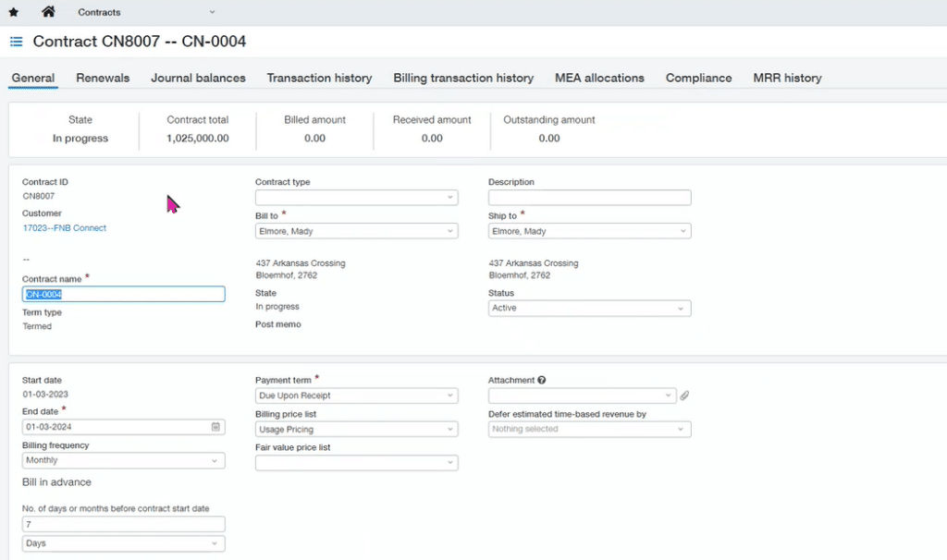Click the In progress state in summary bar
Screen dimensions: 947x560
[x=80, y=139]
